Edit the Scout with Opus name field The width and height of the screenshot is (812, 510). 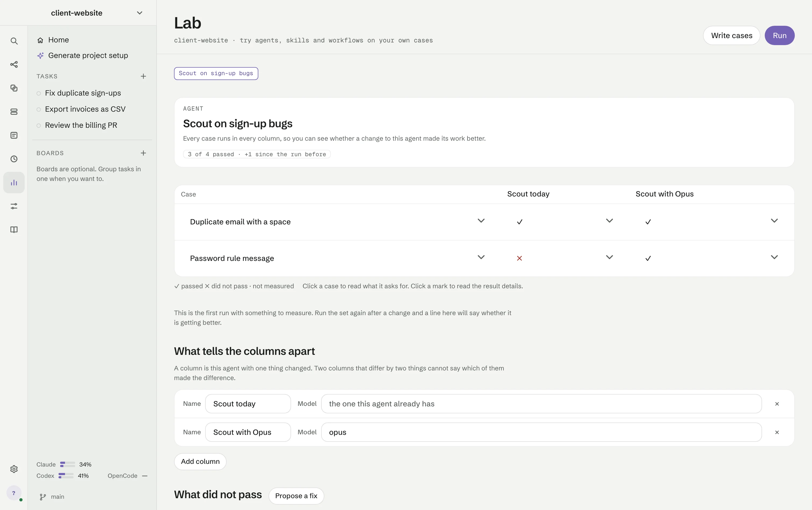[248, 432]
